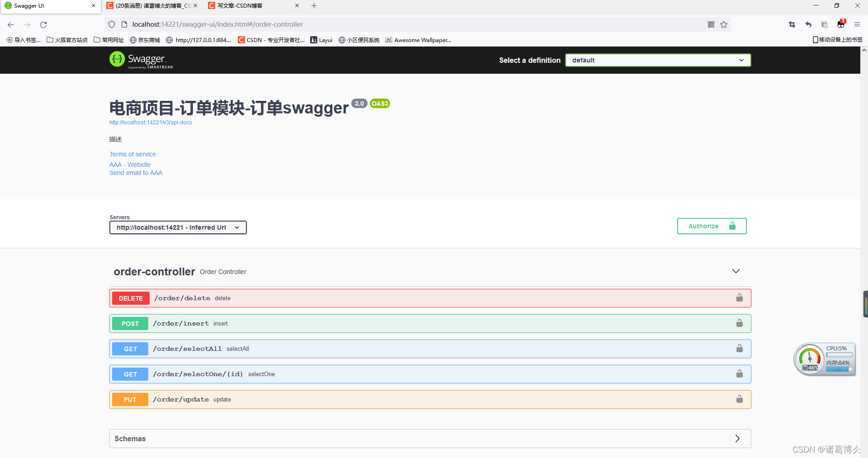
Task: Click the scroll up arrow of scrollbar
Action: tap(864, 50)
